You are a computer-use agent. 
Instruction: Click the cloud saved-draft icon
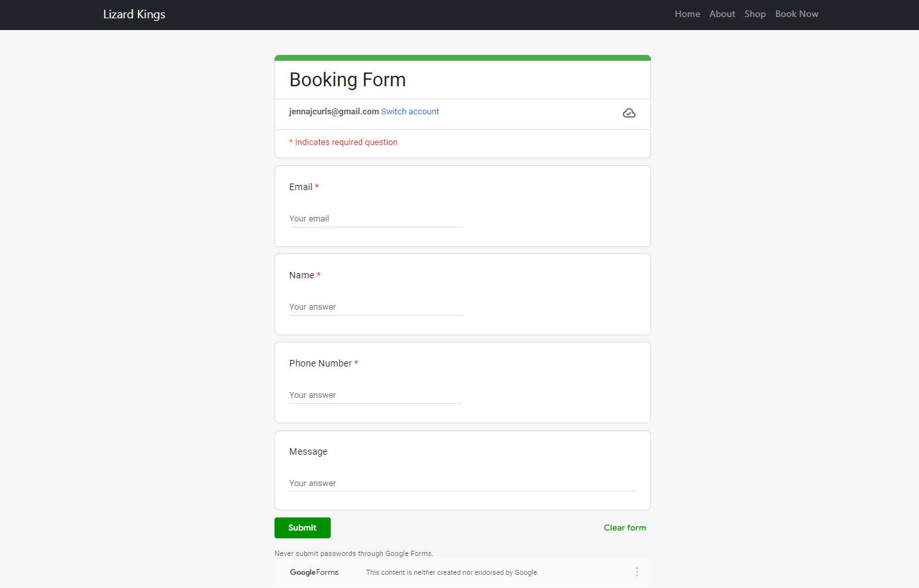pyautogui.click(x=629, y=113)
